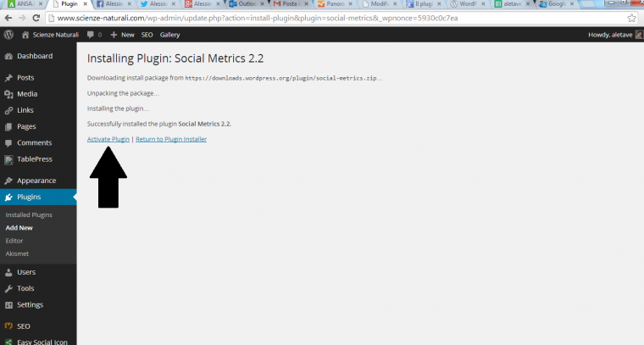Viewport: 644px width, 345px height.
Task: Click the Plugins plug icon
Action: tap(8, 198)
